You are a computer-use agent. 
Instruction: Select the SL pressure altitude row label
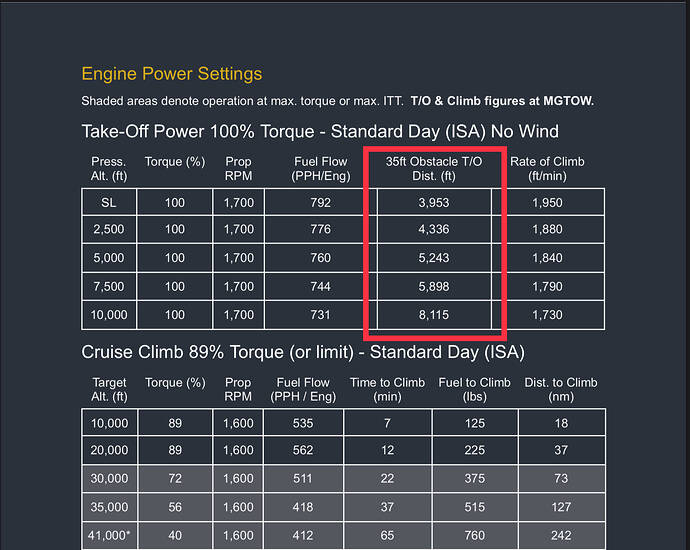pos(108,203)
